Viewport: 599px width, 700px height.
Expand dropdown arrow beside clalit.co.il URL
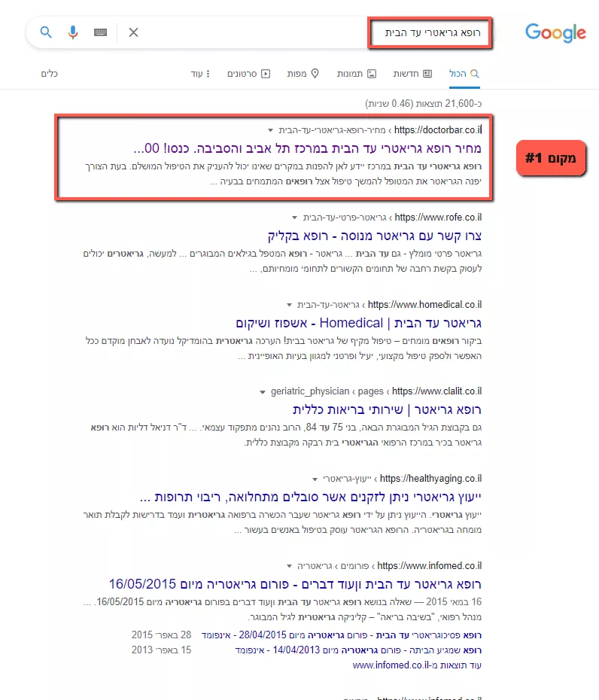[x=263, y=392]
